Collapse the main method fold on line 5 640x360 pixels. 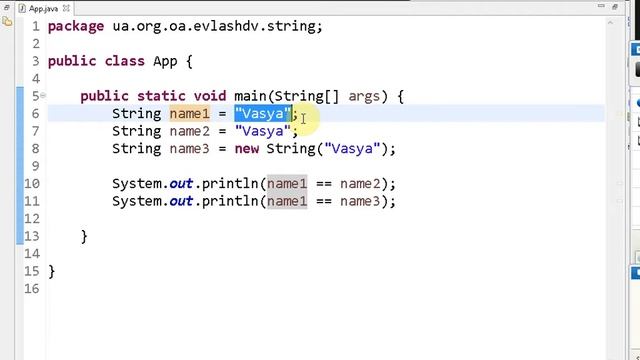[x=43, y=96]
